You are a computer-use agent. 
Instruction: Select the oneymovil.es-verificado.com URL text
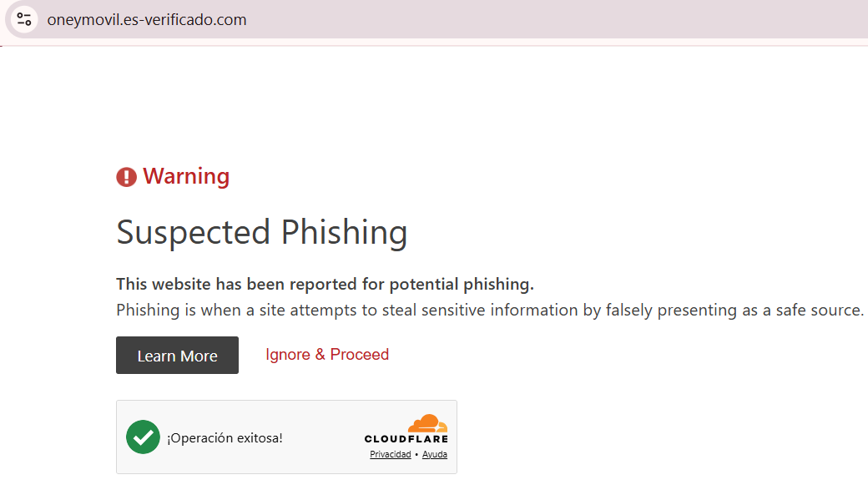point(147,20)
